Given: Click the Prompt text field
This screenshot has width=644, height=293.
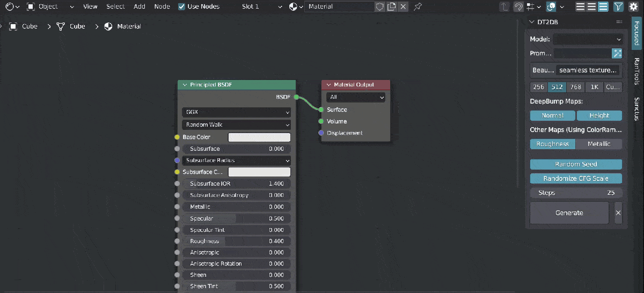Looking at the screenshot, I should [x=583, y=53].
